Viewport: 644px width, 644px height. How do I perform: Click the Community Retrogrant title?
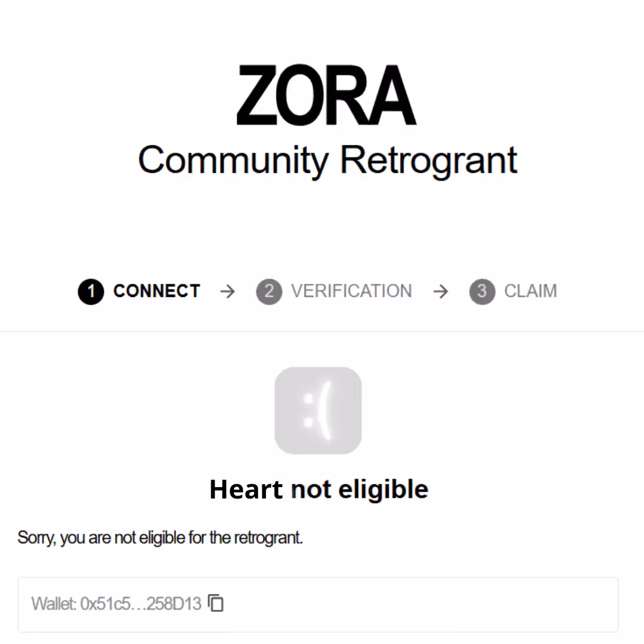click(327, 160)
